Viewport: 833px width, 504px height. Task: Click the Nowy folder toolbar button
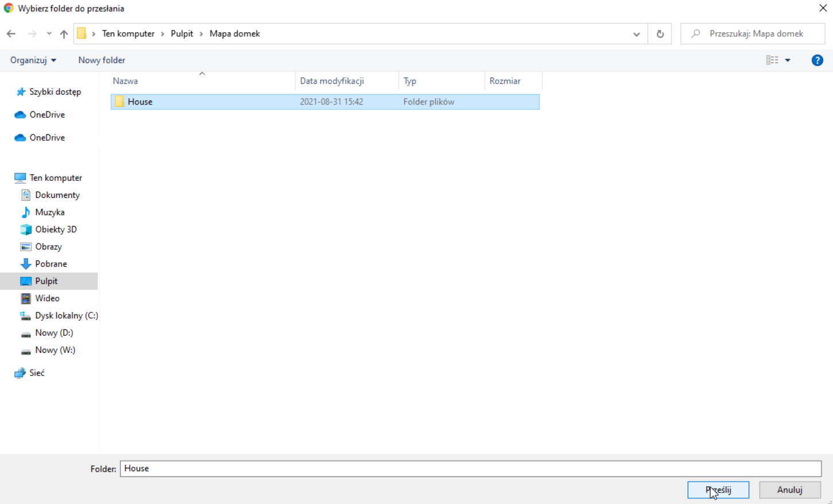tap(102, 60)
